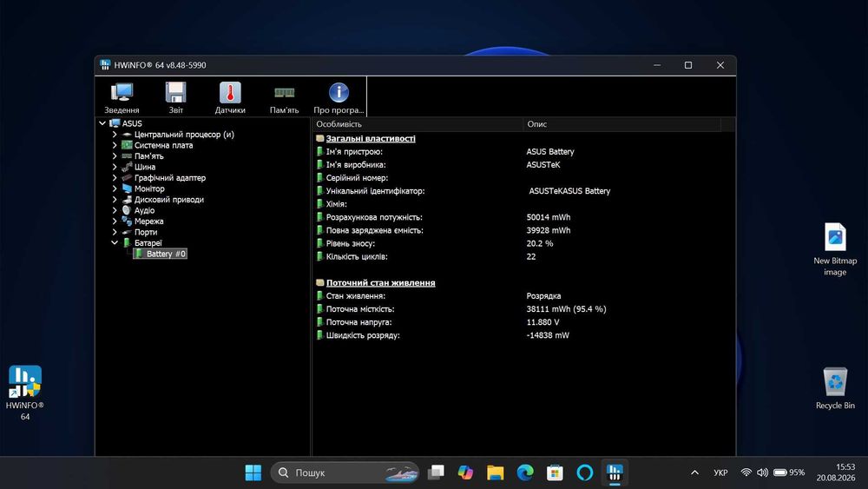Open Датчики thermometer sensors icon
868x489 pixels.
click(230, 97)
